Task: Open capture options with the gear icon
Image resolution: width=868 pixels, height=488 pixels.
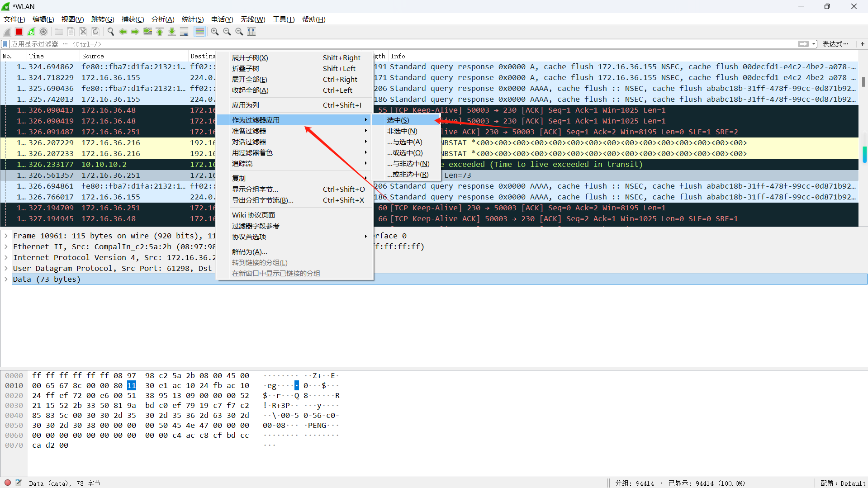Action: click(43, 32)
